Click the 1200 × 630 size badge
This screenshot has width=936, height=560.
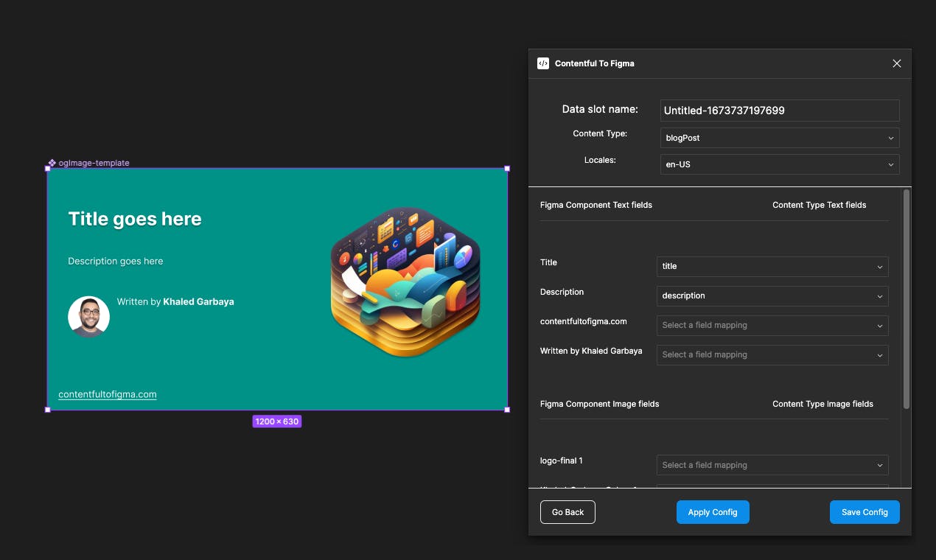point(276,421)
